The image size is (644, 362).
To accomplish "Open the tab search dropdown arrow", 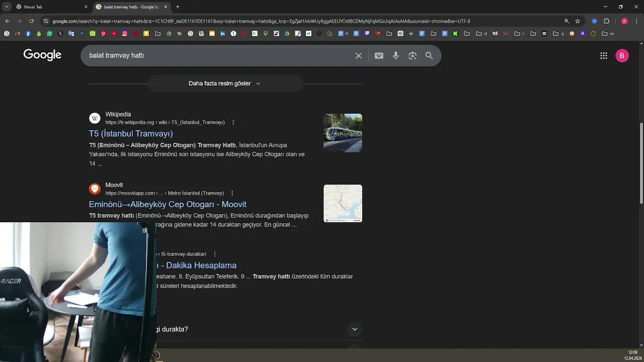I will click(7, 7).
